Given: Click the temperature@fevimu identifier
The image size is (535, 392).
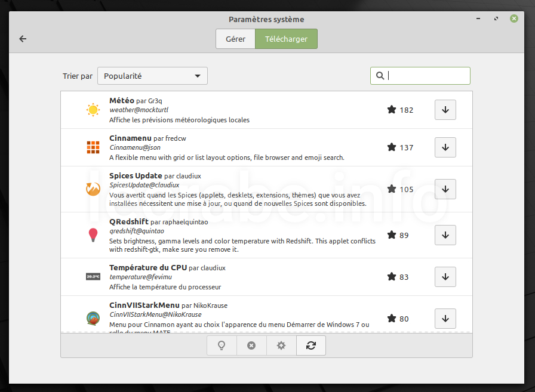Looking at the screenshot, I should click(140, 277).
